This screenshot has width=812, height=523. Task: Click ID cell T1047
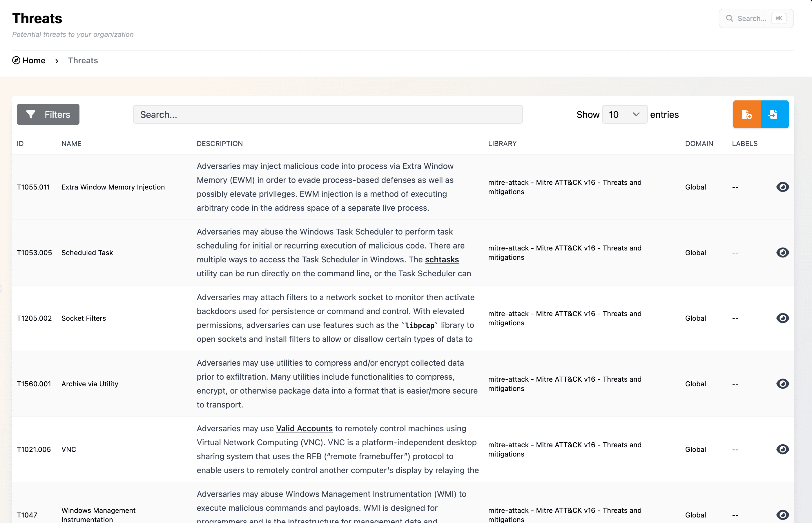point(27,515)
